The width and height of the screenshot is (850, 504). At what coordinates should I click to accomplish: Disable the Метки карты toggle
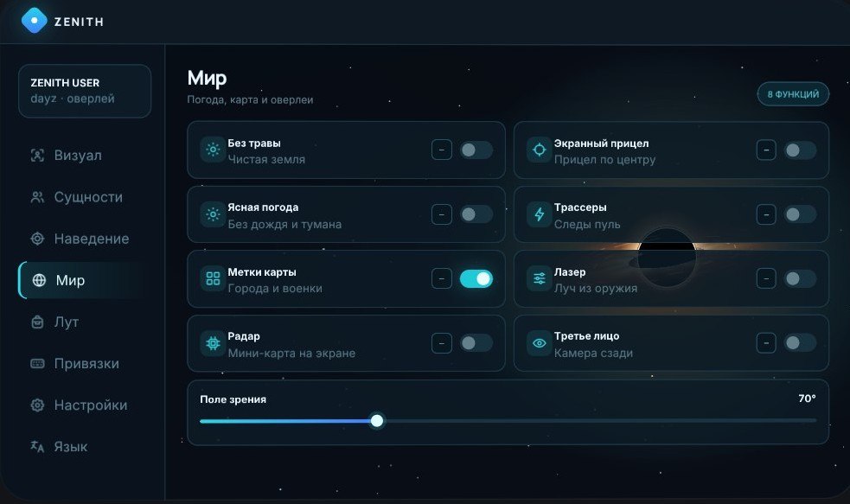[476, 278]
